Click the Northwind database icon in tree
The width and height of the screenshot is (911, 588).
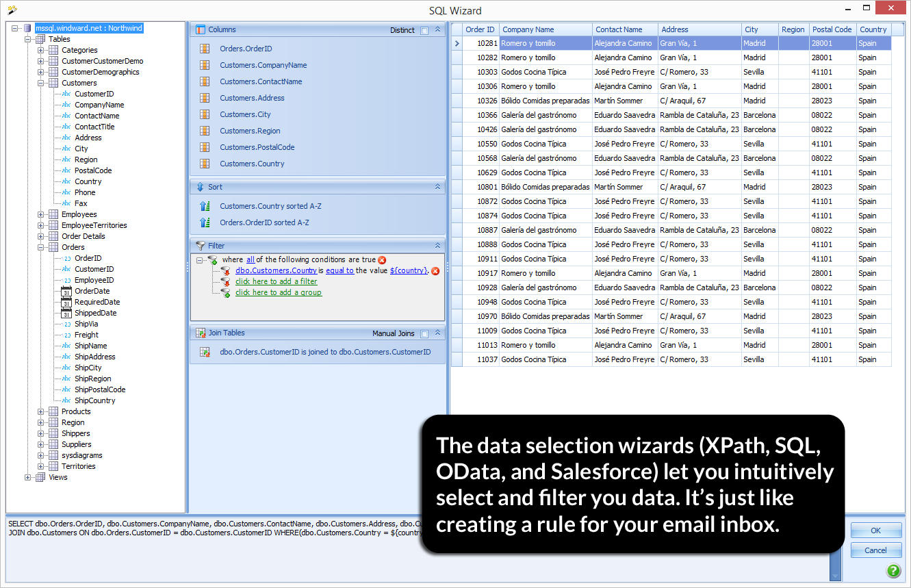click(x=27, y=28)
